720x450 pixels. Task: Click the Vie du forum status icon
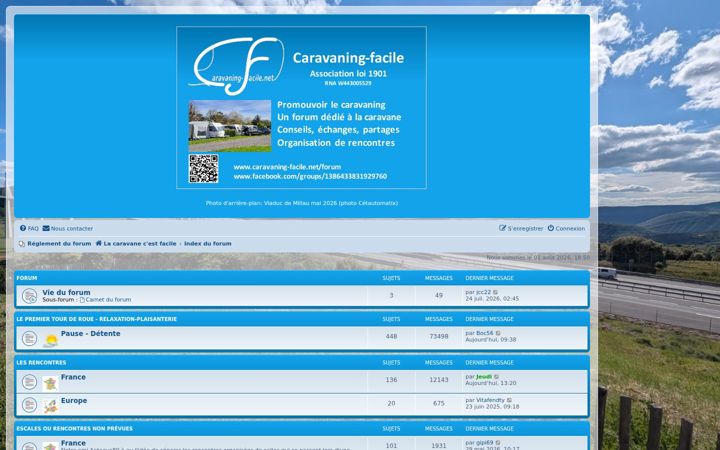coord(29,296)
